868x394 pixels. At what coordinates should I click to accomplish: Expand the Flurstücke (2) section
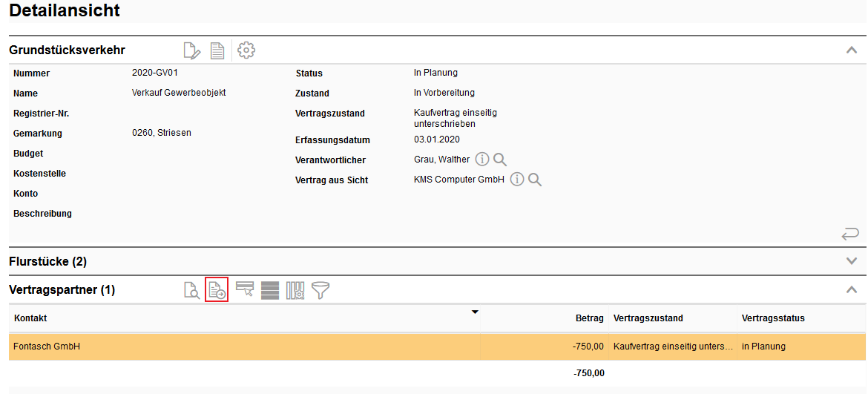click(x=851, y=261)
